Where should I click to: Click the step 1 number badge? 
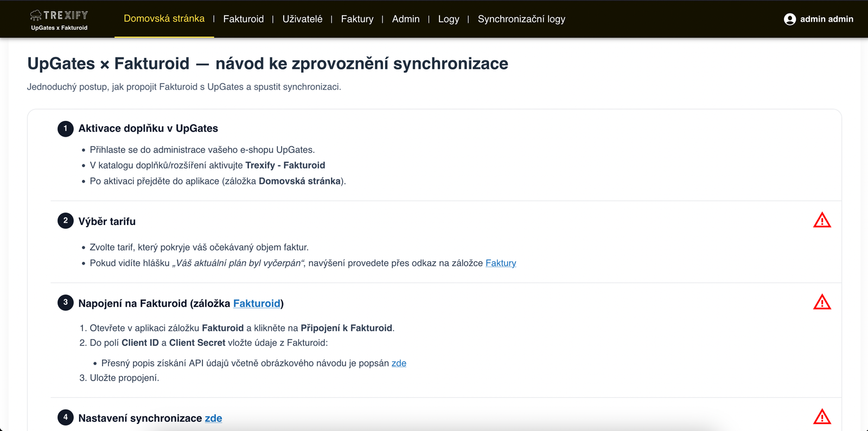[66, 128]
